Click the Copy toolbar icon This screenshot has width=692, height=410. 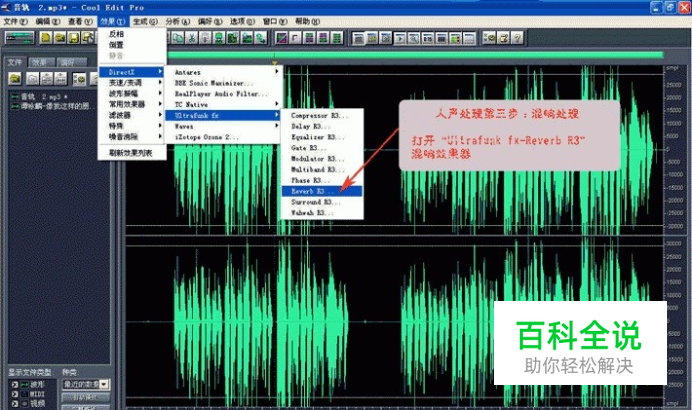[178, 38]
